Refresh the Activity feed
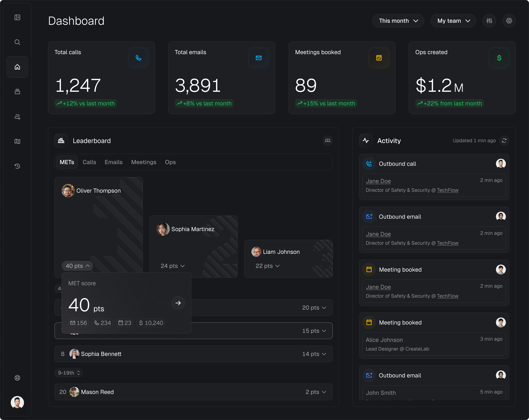The height and width of the screenshot is (420, 529). 504,141
